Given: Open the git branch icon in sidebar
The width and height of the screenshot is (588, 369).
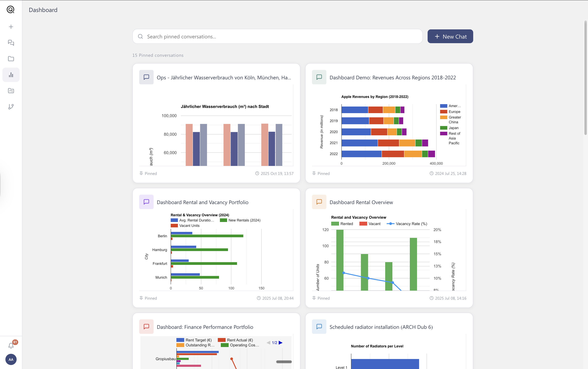Looking at the screenshot, I should [11, 107].
